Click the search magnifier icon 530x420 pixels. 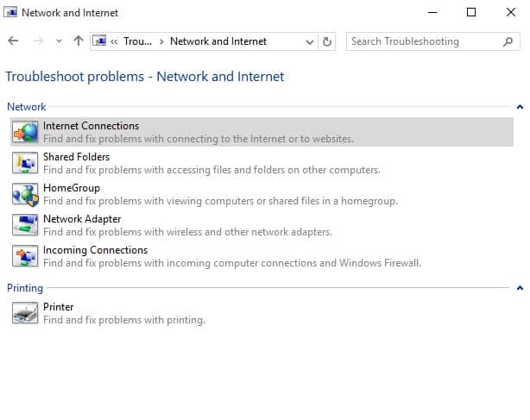point(508,41)
